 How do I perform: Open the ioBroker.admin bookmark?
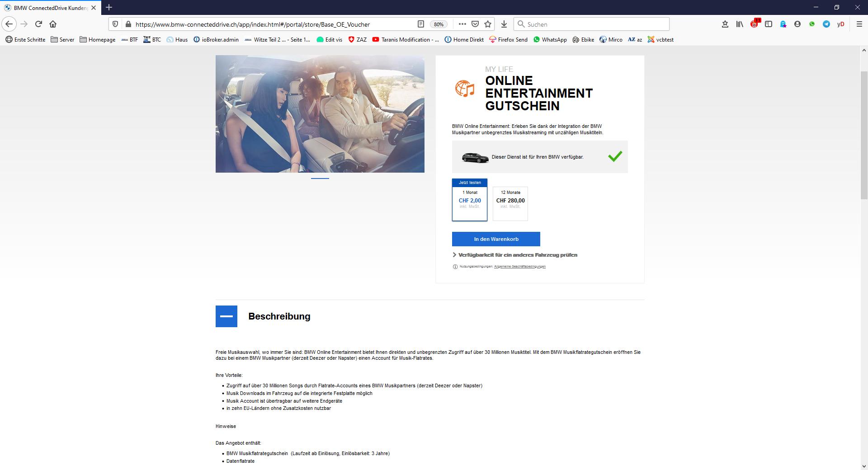(216, 40)
